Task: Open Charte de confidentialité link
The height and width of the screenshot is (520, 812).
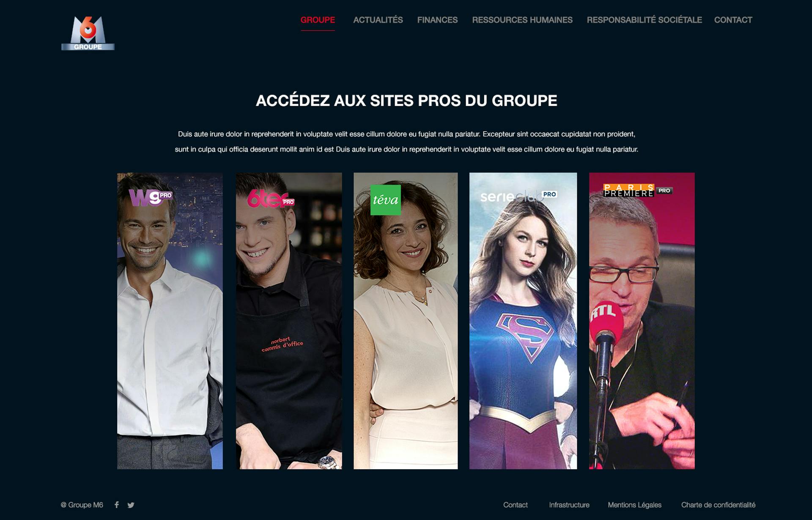Action: click(718, 505)
